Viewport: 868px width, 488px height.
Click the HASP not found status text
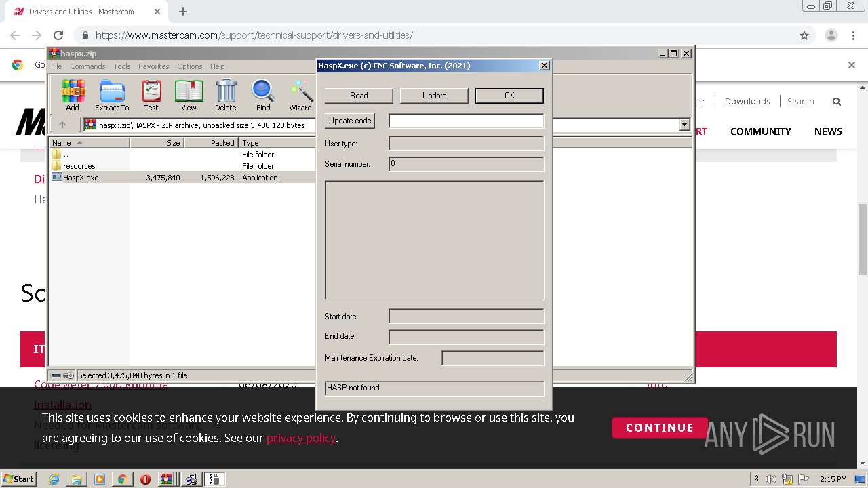[353, 388]
